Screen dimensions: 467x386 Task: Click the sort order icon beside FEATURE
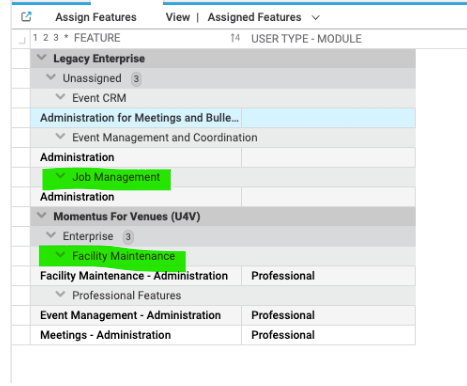235,38
